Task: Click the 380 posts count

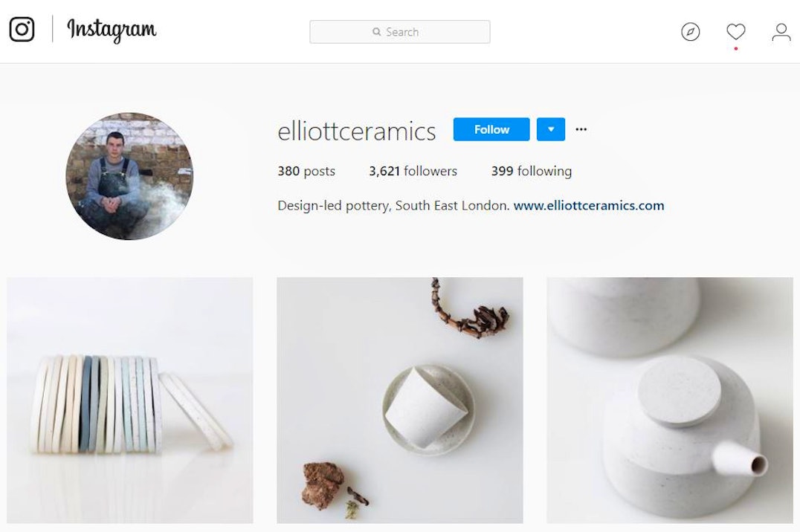Action: point(306,171)
